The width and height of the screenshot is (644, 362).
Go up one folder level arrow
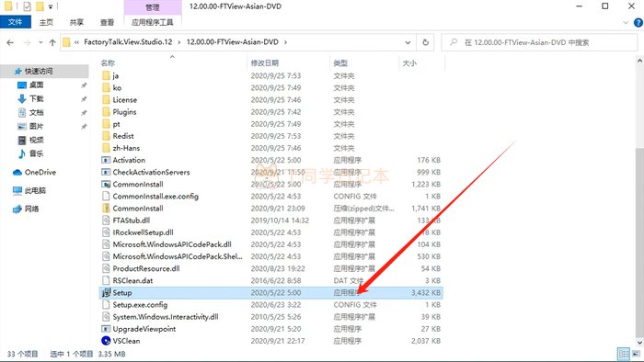tap(52, 42)
